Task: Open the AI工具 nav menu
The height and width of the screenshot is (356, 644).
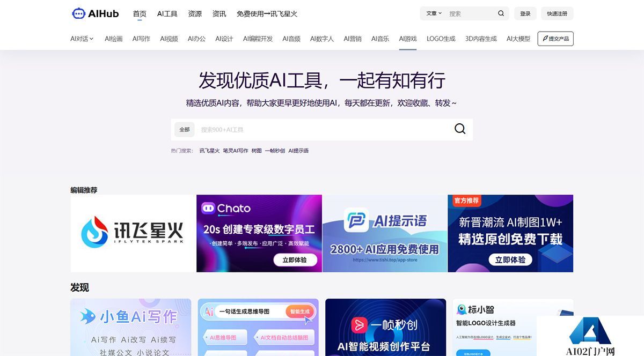Action: 167,14
